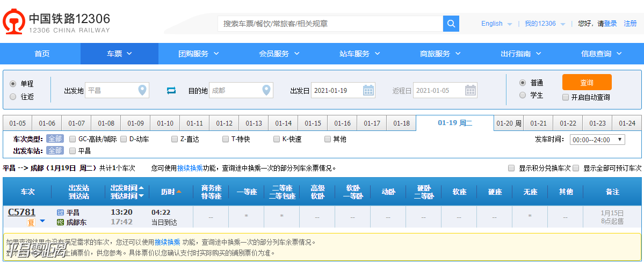This screenshot has height=263, width=644.
Task: Toggle 显示全部可预订车次 checkbox
Action: tap(576, 168)
